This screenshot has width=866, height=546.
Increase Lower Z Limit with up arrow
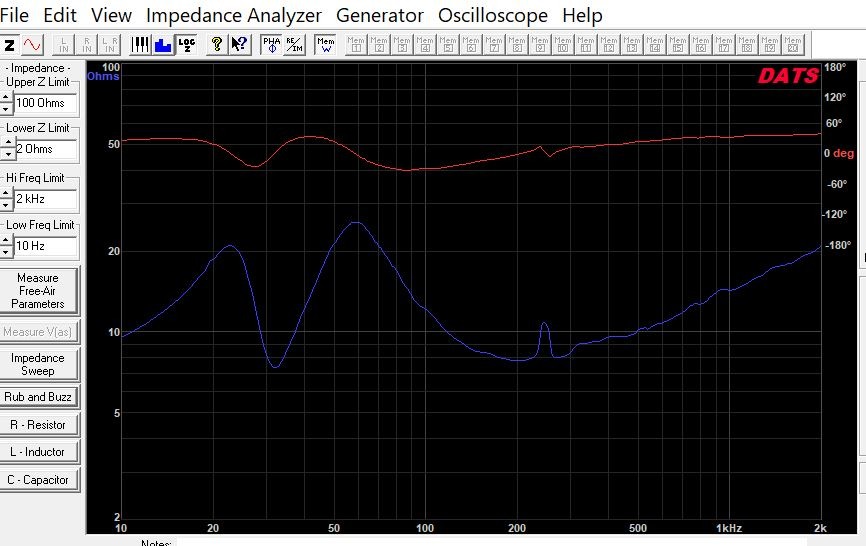6,143
